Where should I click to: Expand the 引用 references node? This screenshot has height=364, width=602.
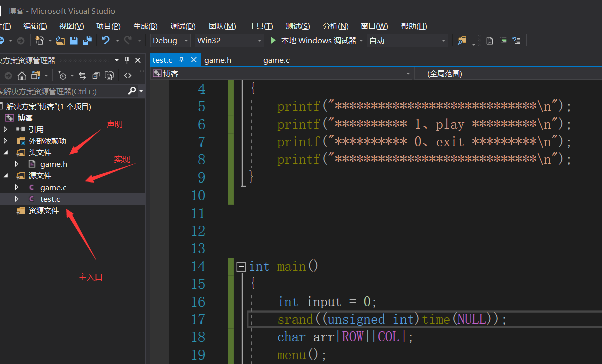click(x=6, y=129)
